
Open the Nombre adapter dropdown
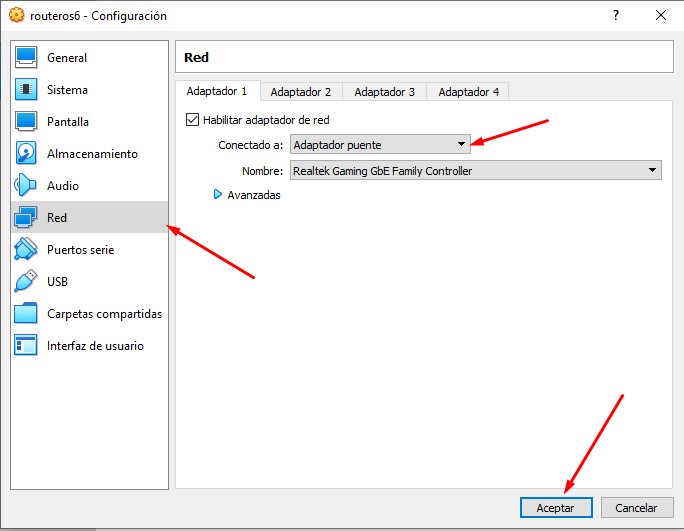(475, 170)
